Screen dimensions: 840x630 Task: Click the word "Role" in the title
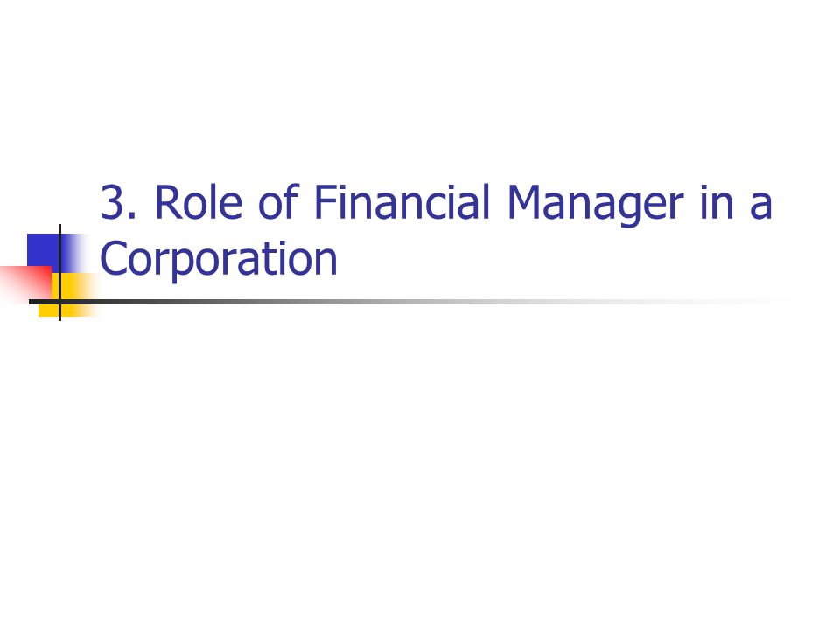pyautogui.click(x=199, y=202)
